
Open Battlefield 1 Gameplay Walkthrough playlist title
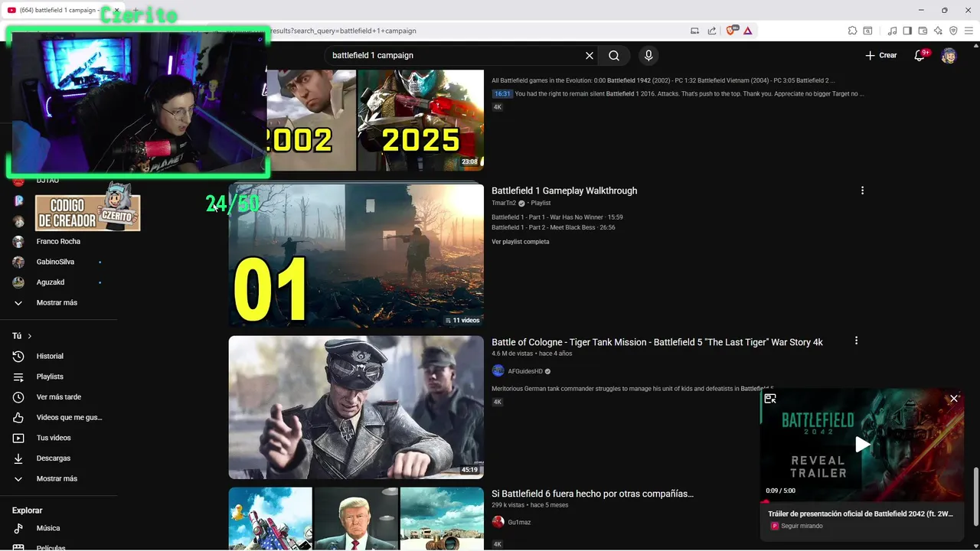click(x=564, y=191)
